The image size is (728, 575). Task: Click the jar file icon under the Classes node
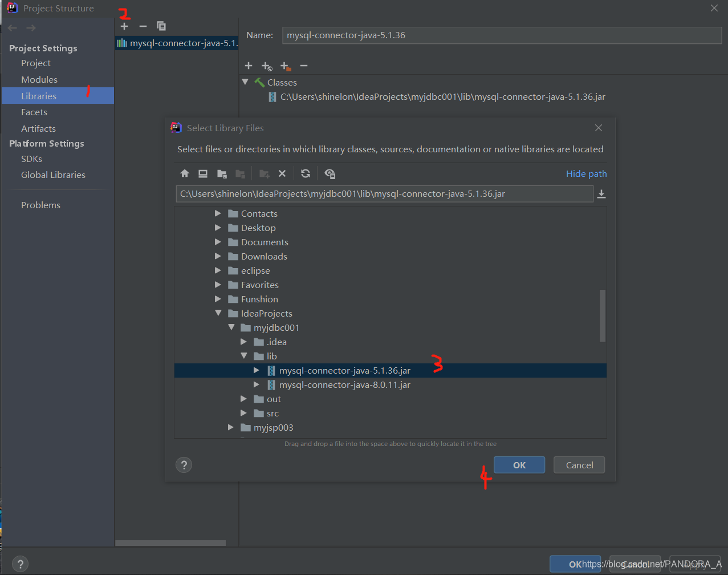tap(272, 97)
